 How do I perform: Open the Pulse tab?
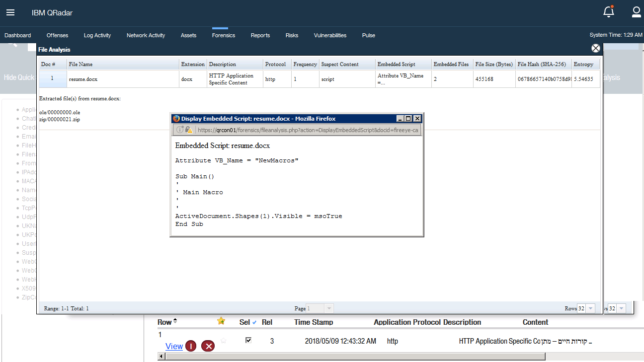coord(369,35)
